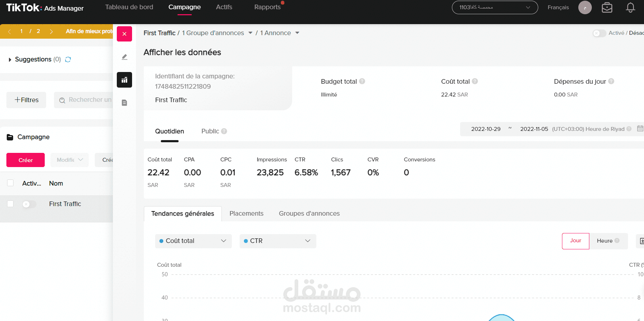Open the Rapports menu
Viewport: 644px width, 321px height.
(x=267, y=7)
